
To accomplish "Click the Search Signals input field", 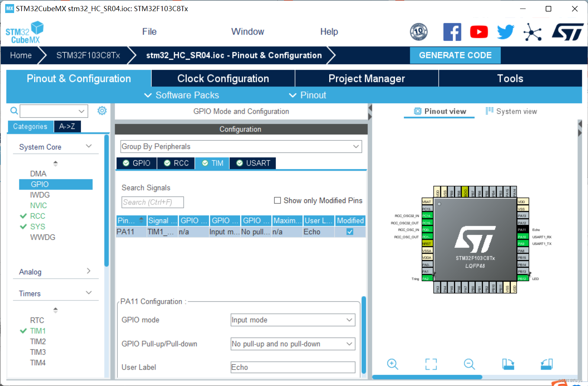I will point(153,202).
